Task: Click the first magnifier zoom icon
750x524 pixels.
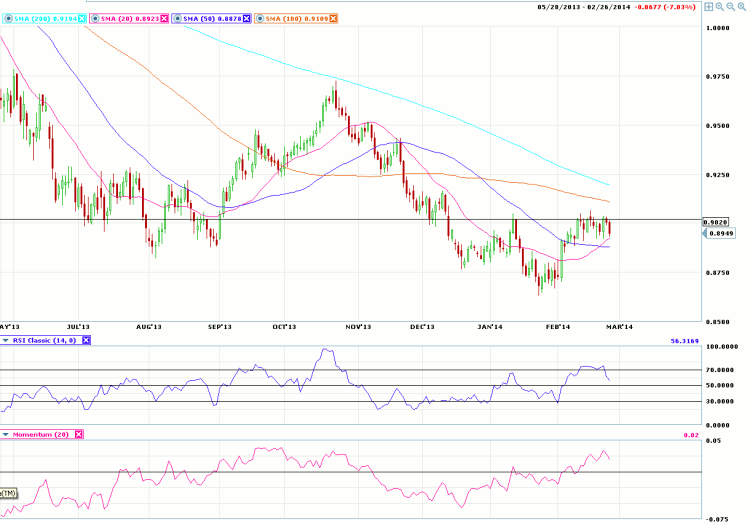Action: pos(719,7)
